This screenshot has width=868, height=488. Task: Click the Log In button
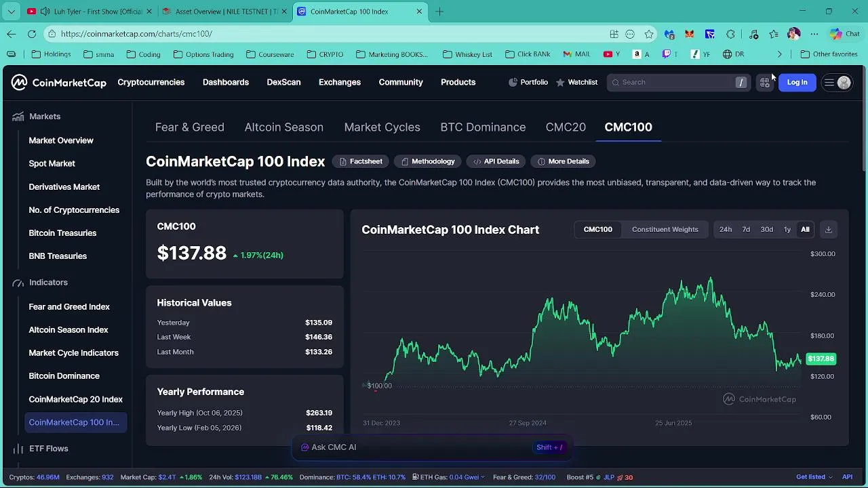tap(797, 82)
